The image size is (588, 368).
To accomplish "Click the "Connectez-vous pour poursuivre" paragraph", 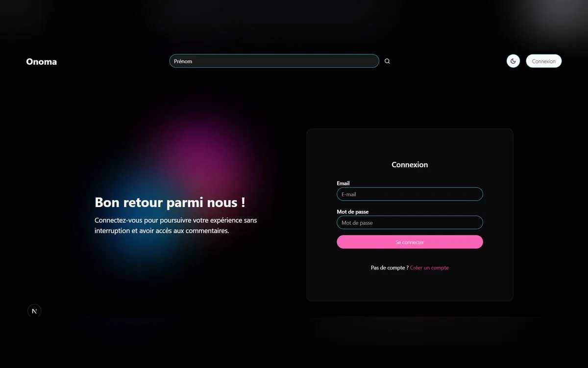I will pos(176,226).
